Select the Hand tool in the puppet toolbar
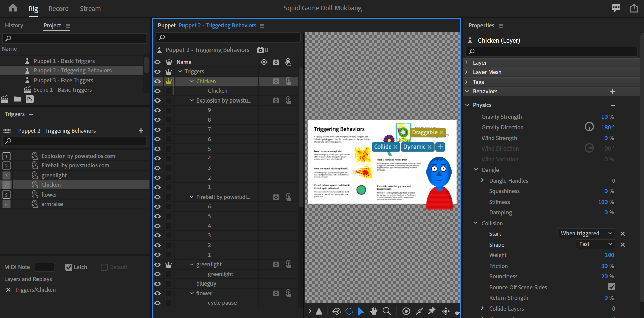The height and width of the screenshot is (318, 644). point(374,311)
